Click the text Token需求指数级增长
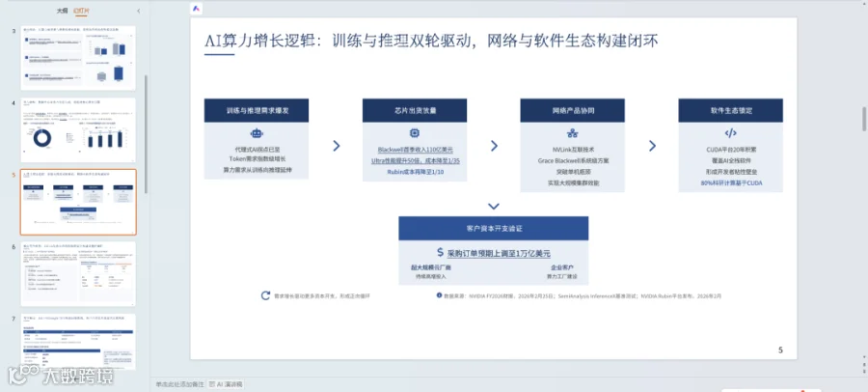Screen dimensions: 868x392 click(257, 159)
